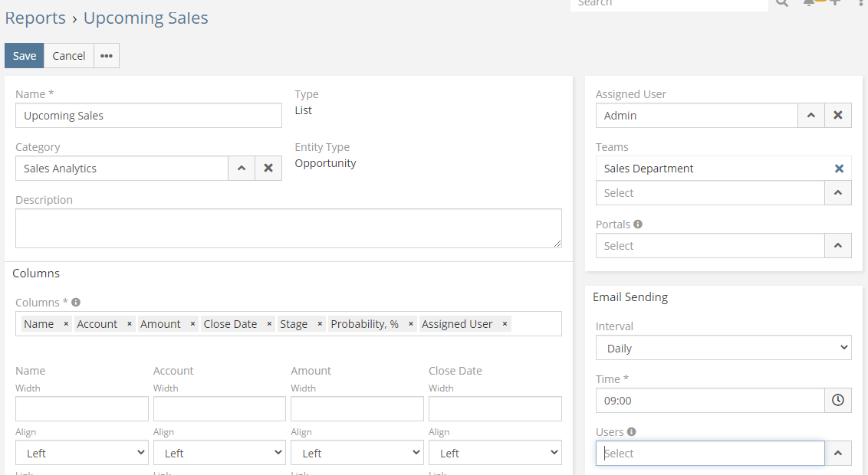This screenshot has width=868, height=475.
Task: Save the Upcoming Sales report
Action: point(25,56)
